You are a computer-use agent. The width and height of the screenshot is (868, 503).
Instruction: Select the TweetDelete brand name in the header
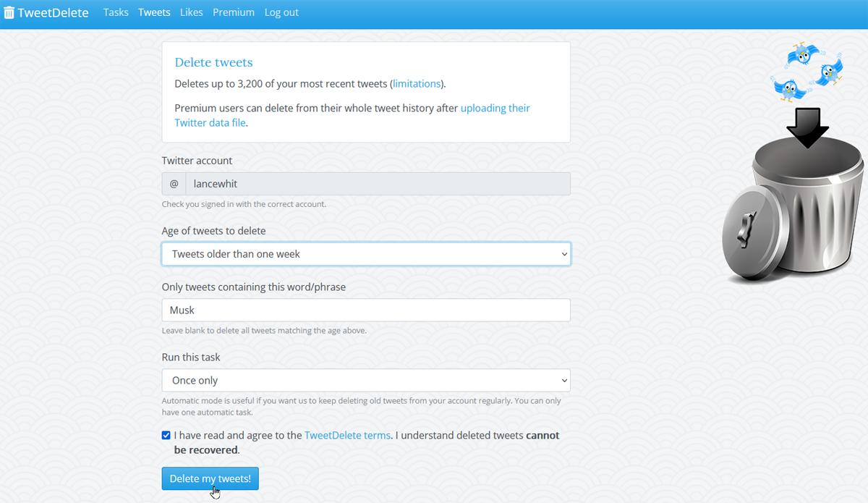click(52, 12)
